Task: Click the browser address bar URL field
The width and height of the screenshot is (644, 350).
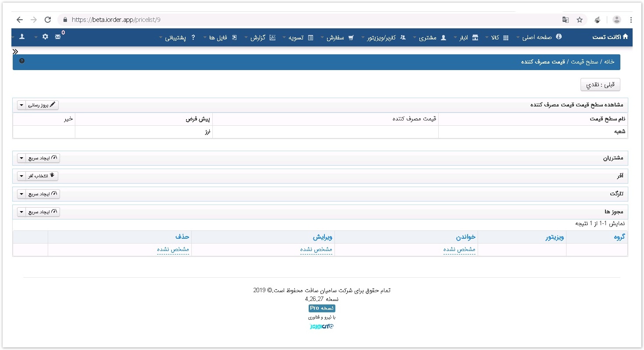Action: (306, 20)
